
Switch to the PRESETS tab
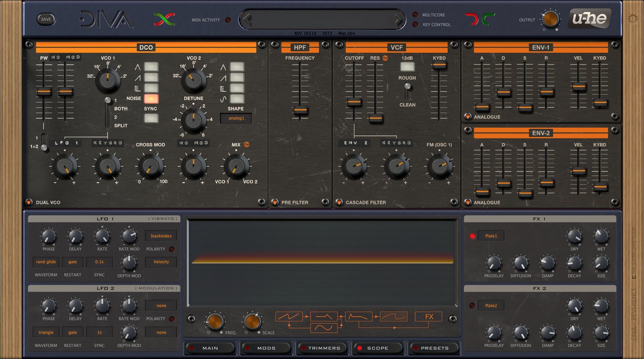click(x=434, y=348)
